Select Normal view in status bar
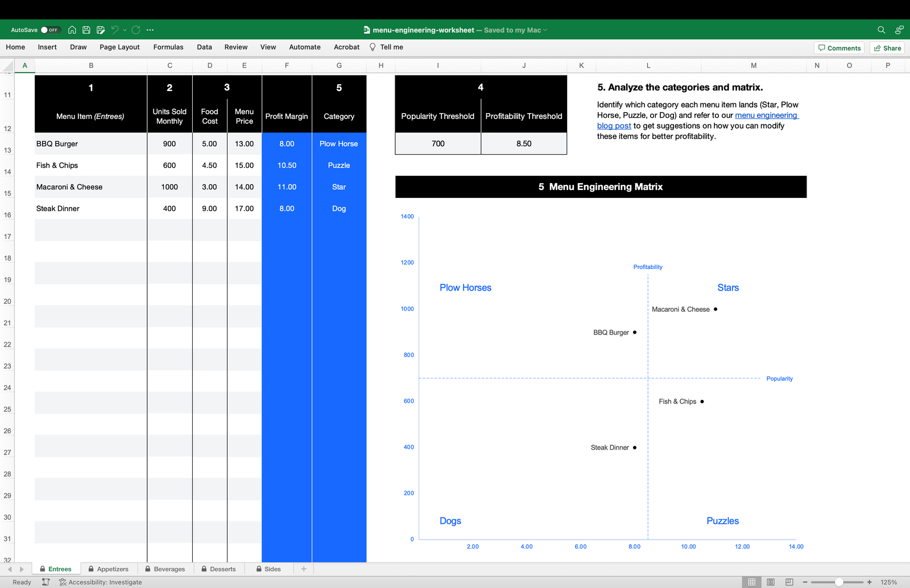This screenshot has width=910, height=588. coord(752,582)
